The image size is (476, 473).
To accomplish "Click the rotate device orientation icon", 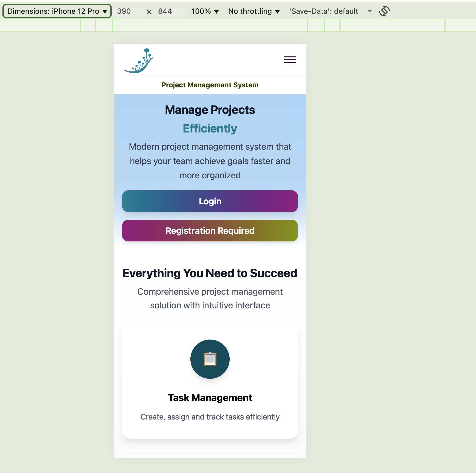I will 384,11.
